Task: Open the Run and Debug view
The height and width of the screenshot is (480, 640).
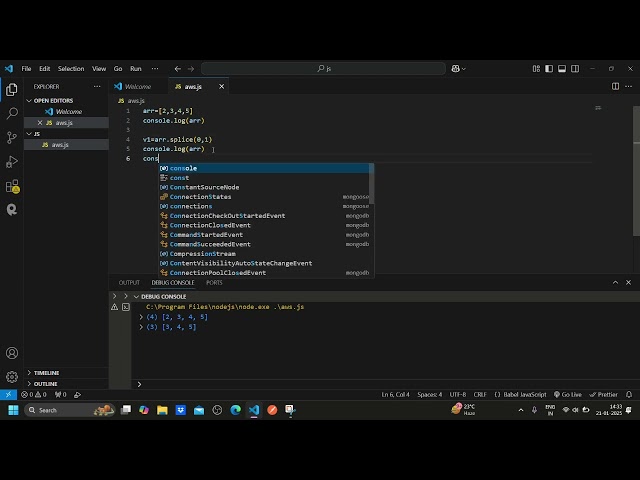Action: [12, 162]
